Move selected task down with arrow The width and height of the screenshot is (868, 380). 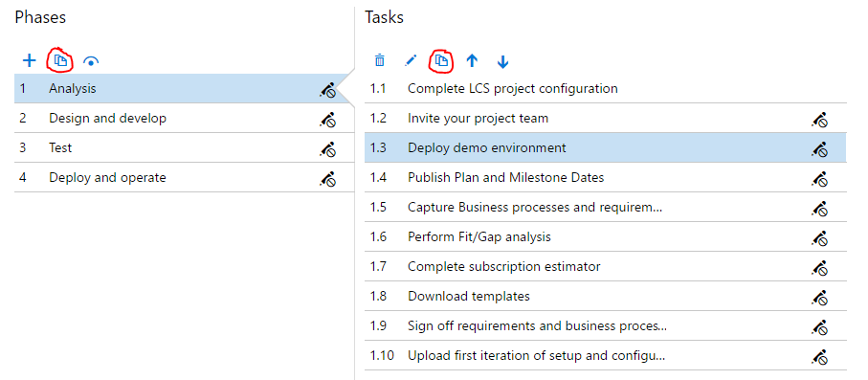click(x=502, y=61)
